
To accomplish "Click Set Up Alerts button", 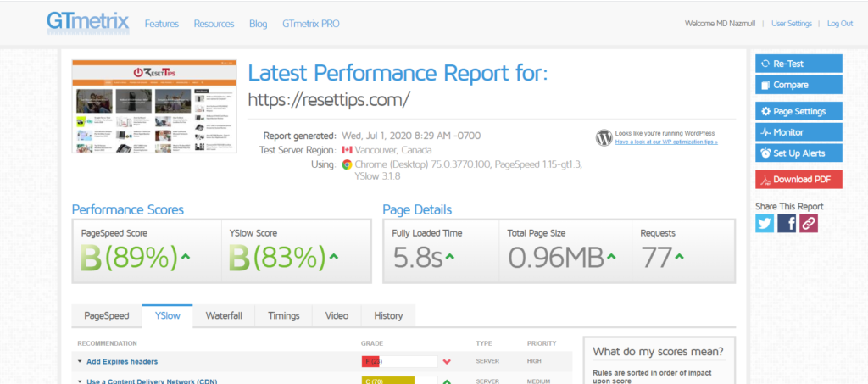I will [798, 153].
